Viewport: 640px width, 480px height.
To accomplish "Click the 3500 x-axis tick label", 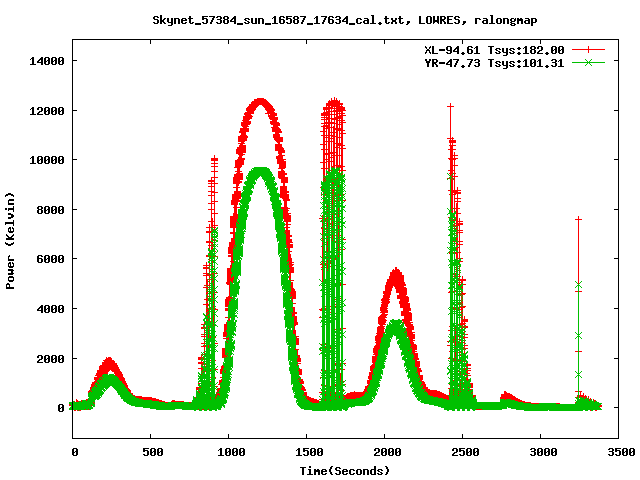I will click(621, 452).
